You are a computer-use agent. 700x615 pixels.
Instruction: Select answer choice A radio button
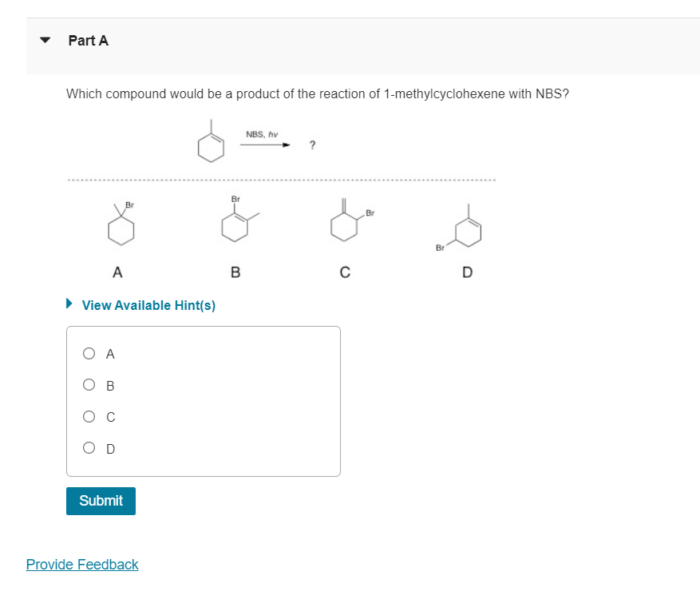click(89, 353)
